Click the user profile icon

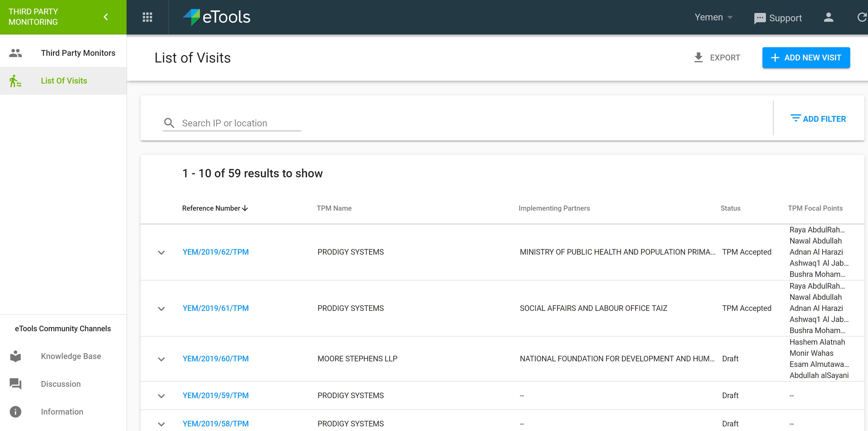[x=828, y=17]
